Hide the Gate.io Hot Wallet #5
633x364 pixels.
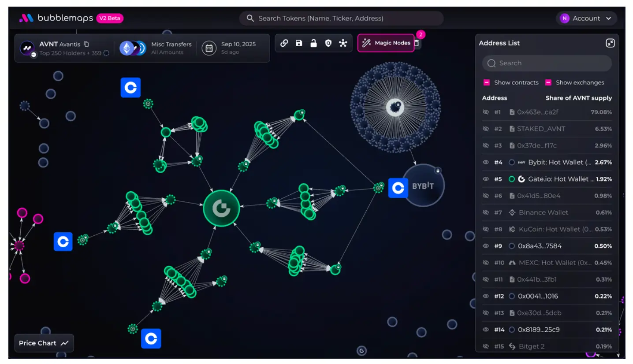(486, 179)
